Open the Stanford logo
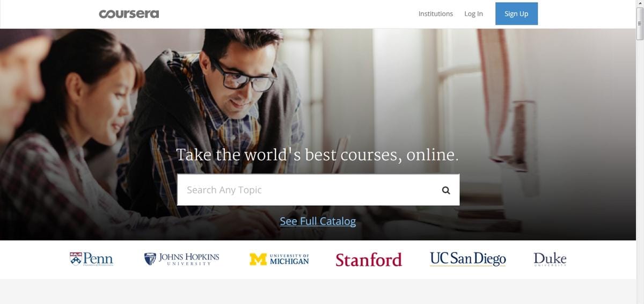 click(369, 260)
